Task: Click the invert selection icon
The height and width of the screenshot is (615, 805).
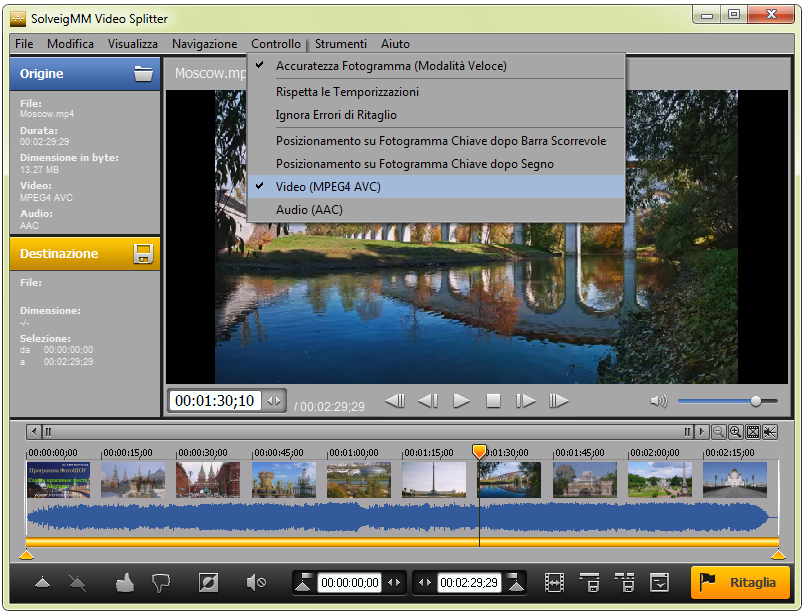Action: pos(208,583)
